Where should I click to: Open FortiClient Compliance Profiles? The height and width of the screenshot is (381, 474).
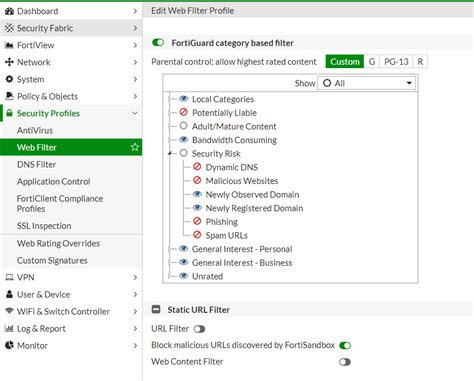pos(71,203)
